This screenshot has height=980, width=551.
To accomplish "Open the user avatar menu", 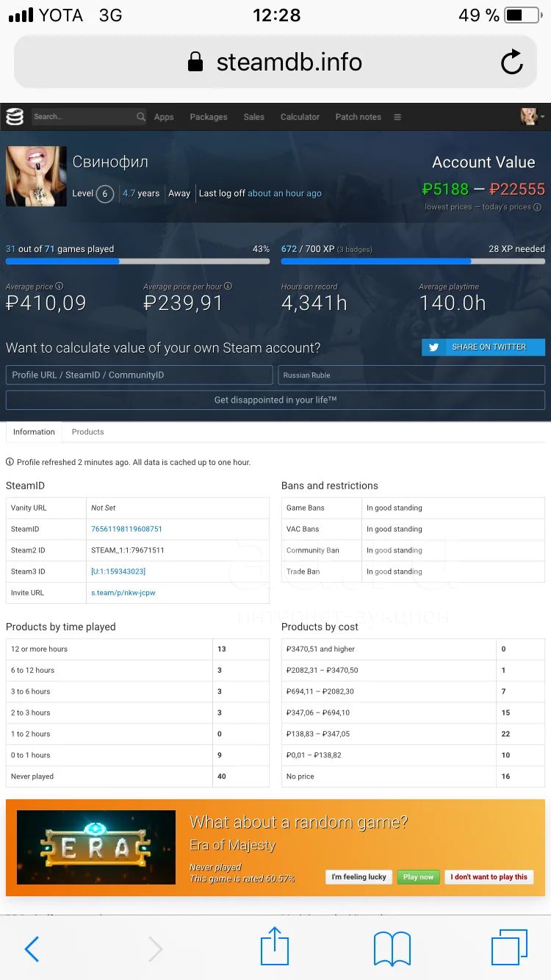I will point(533,116).
